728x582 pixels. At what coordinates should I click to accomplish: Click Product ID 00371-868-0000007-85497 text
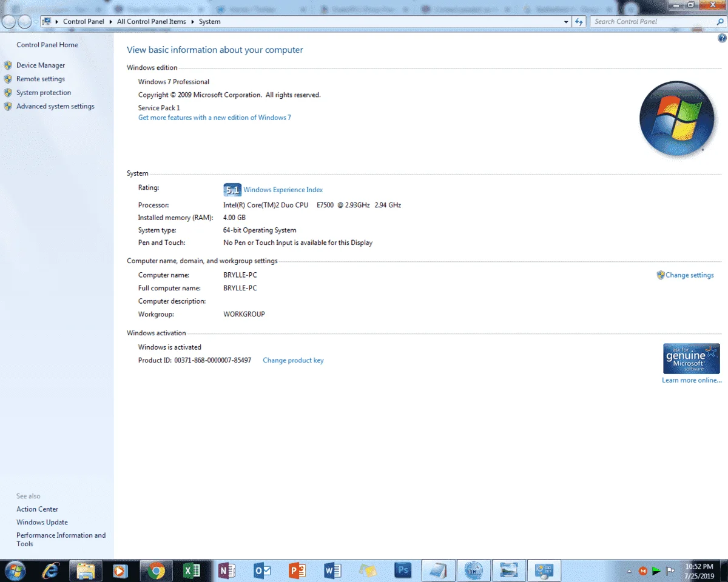195,360
